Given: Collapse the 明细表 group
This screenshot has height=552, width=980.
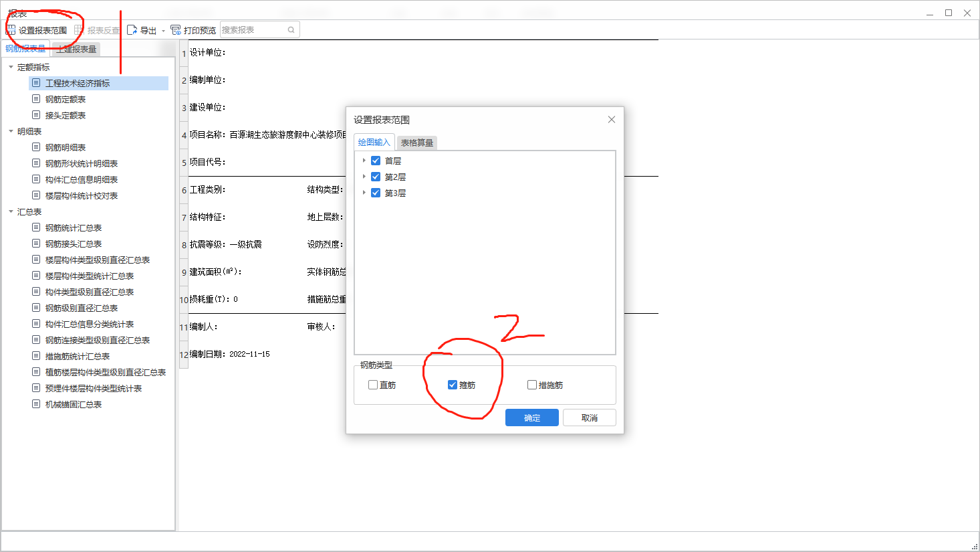Looking at the screenshot, I should pos(11,131).
